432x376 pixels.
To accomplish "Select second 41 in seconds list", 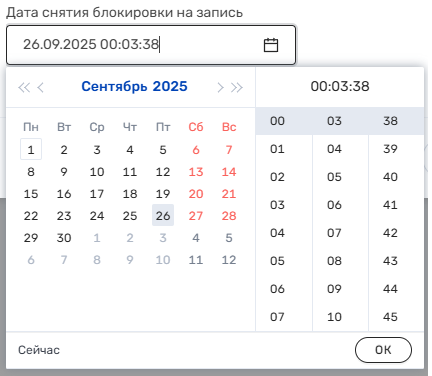I will coord(390,204).
